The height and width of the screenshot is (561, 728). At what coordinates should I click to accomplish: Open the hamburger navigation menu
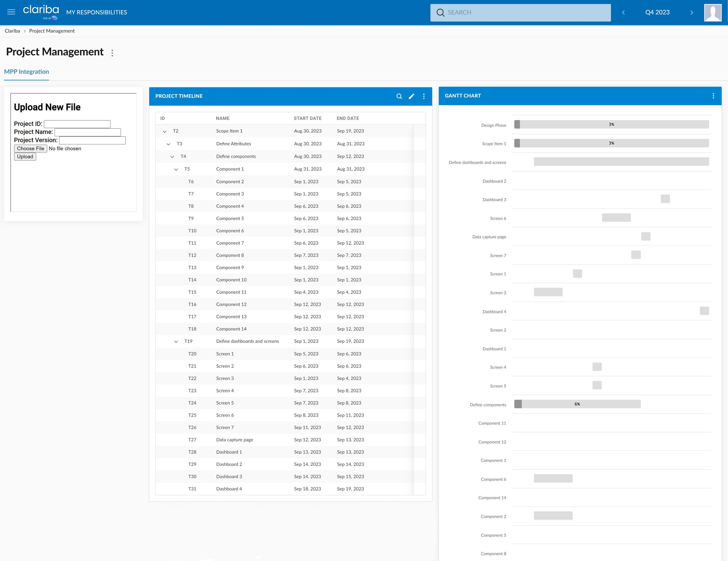(x=11, y=12)
